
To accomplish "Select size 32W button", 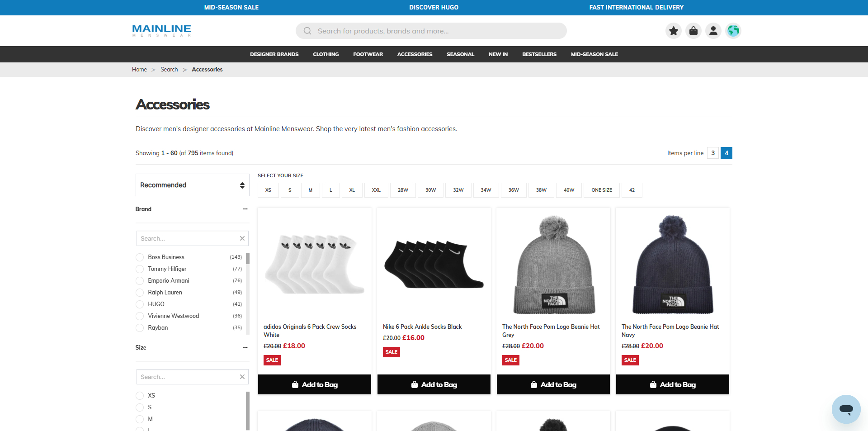I will [458, 190].
